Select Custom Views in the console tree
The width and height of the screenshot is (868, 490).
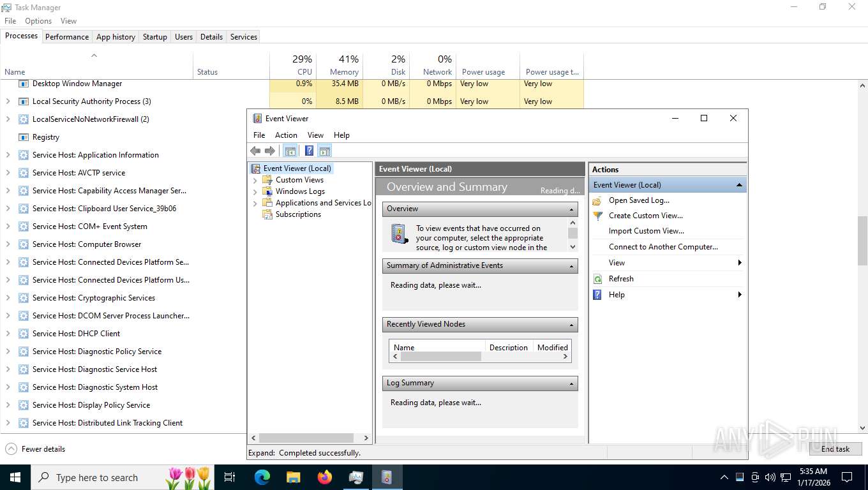click(x=299, y=180)
